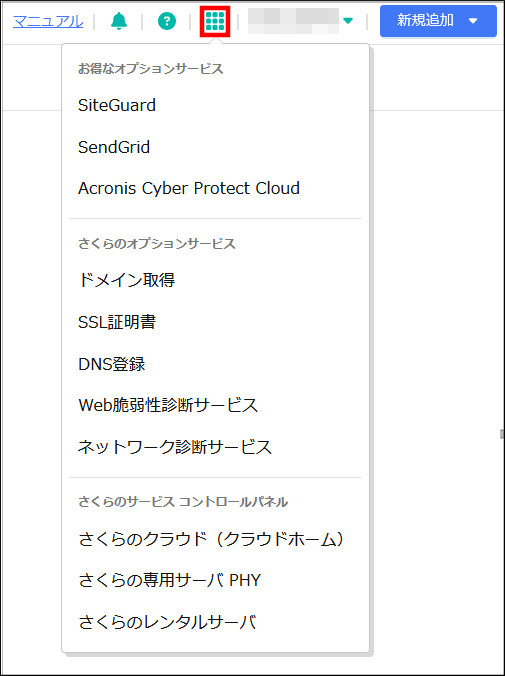
Task: Select SendGrid in the menu
Action: point(114,147)
